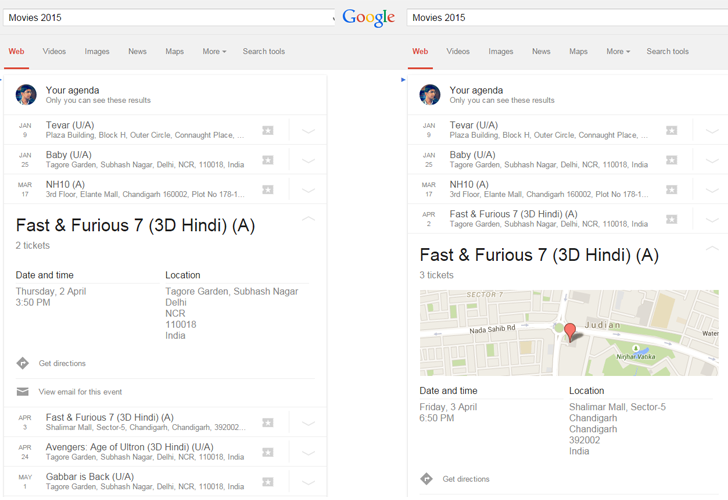Switch to right Maps tab
The width and height of the screenshot is (728, 500).
(x=578, y=52)
